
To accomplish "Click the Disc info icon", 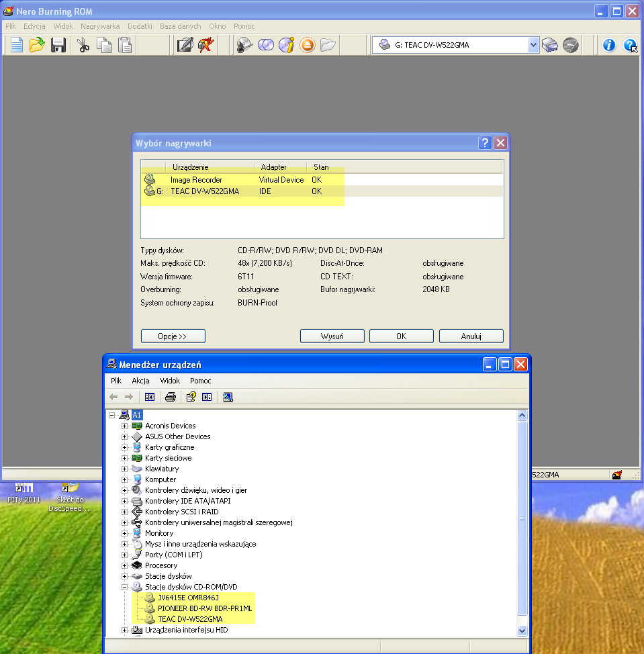I will 287,45.
